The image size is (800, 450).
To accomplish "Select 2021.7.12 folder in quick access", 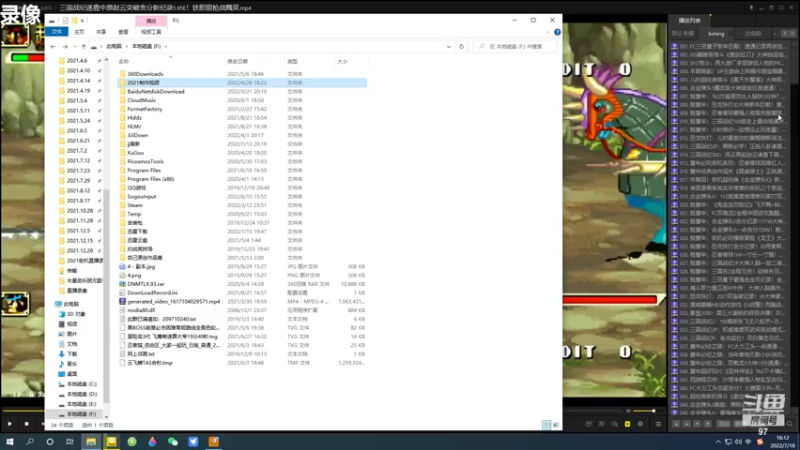I will (x=78, y=161).
